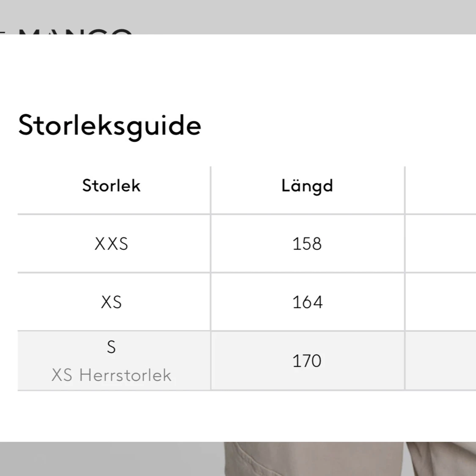Screen dimensions: 476x476
Task: Select the S label in highlighted row
Action: point(111,347)
